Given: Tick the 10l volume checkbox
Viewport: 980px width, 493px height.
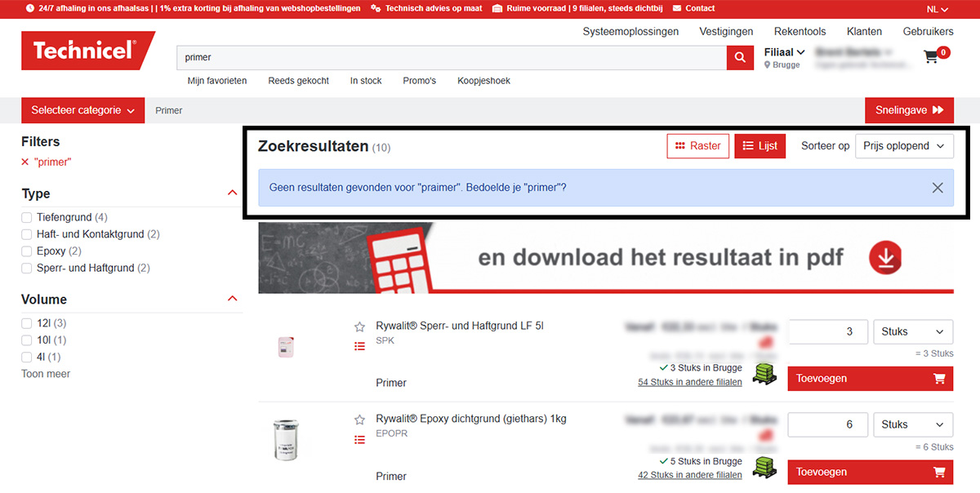Looking at the screenshot, I should point(27,340).
